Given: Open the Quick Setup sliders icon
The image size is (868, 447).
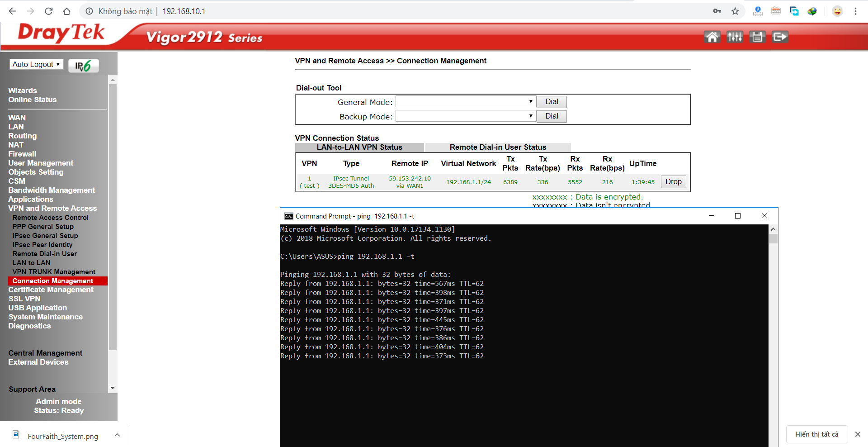Looking at the screenshot, I should coord(735,37).
